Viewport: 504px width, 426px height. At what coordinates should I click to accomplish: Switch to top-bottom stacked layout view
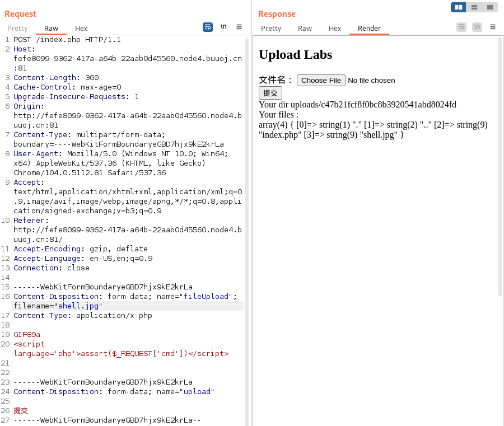click(x=474, y=7)
